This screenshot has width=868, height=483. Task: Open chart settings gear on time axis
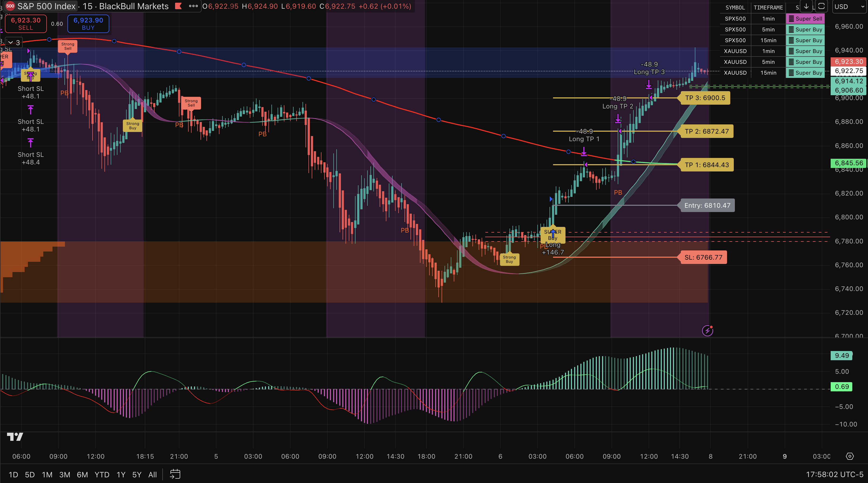(850, 456)
